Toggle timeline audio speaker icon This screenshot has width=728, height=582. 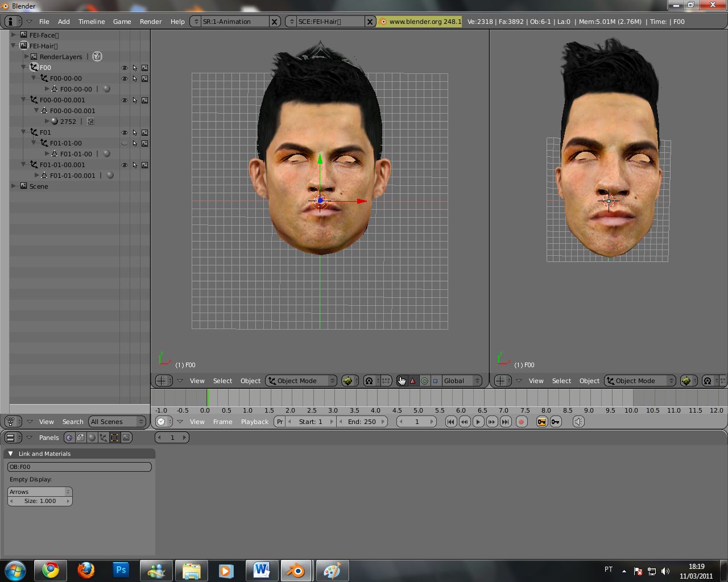coord(578,422)
